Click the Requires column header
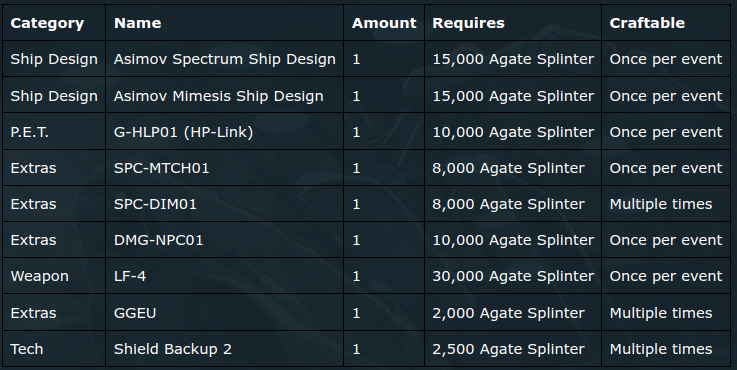The height and width of the screenshot is (370, 737). coord(468,23)
